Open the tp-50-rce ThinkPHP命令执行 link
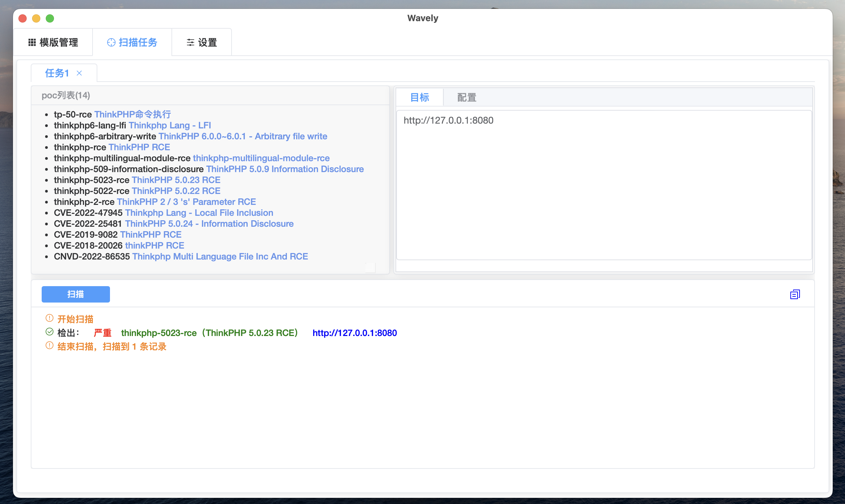This screenshot has width=845, height=504. [x=133, y=114]
